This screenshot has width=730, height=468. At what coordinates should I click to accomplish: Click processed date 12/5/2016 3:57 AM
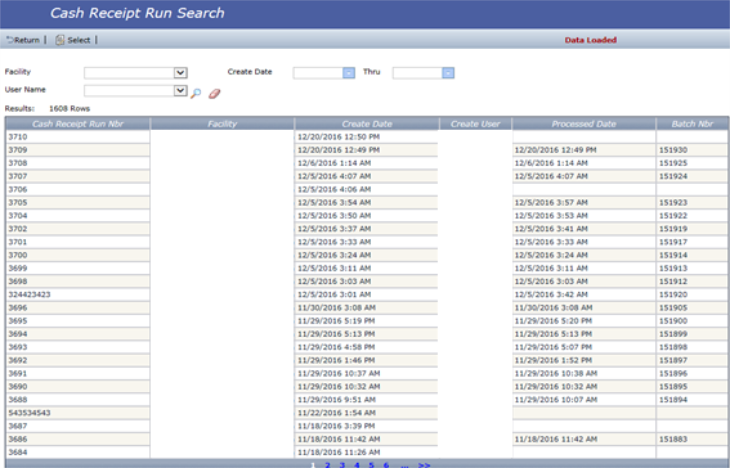click(584, 203)
